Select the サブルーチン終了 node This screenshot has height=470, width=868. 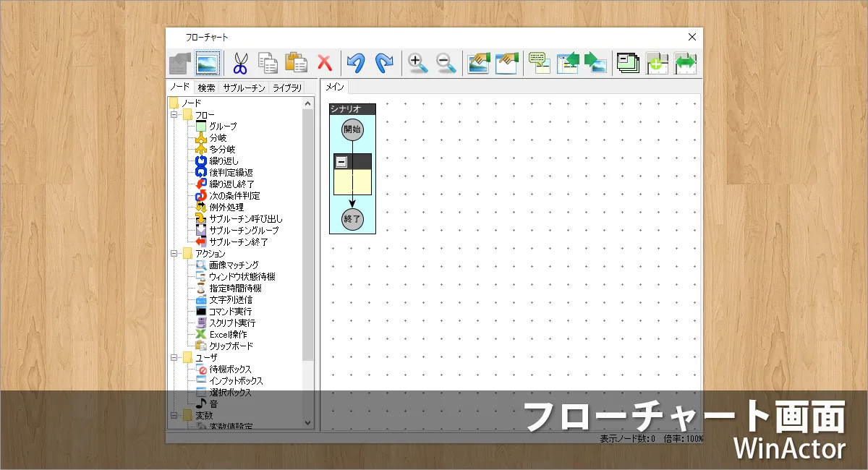239,242
